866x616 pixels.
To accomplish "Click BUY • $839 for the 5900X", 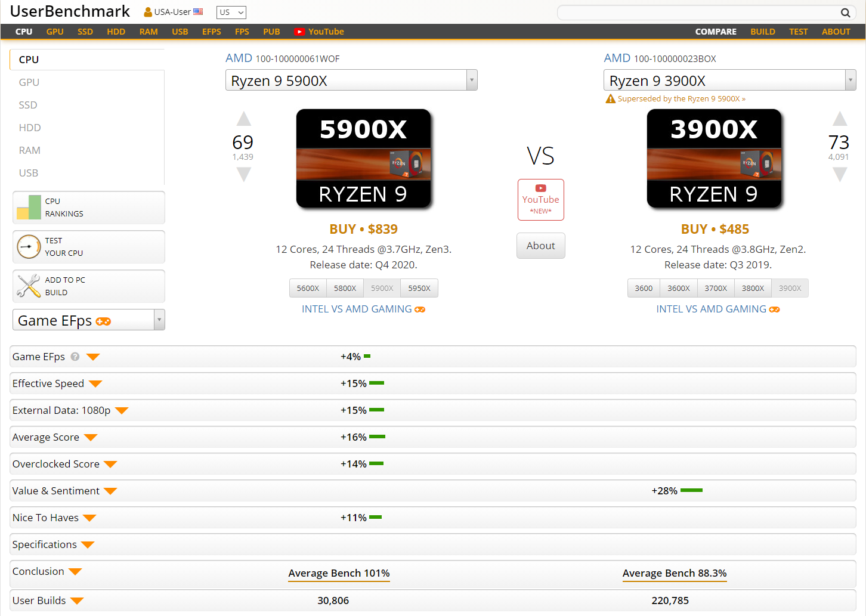I will 364,229.
